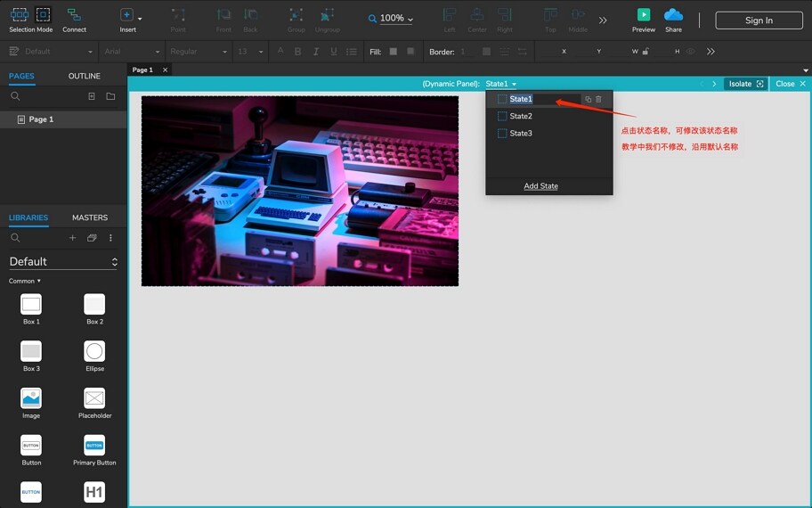Click the Add State link
The height and width of the screenshot is (508, 812).
540,186
